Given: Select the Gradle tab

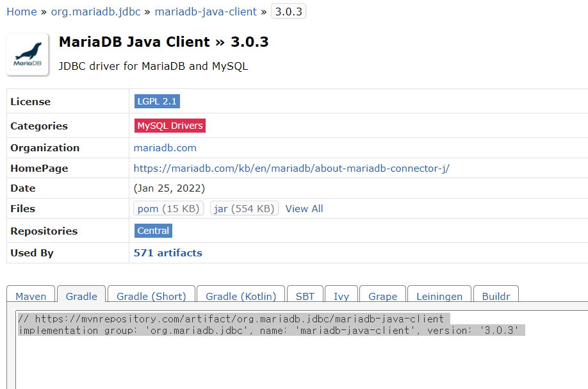Looking at the screenshot, I should pyautogui.click(x=81, y=295).
